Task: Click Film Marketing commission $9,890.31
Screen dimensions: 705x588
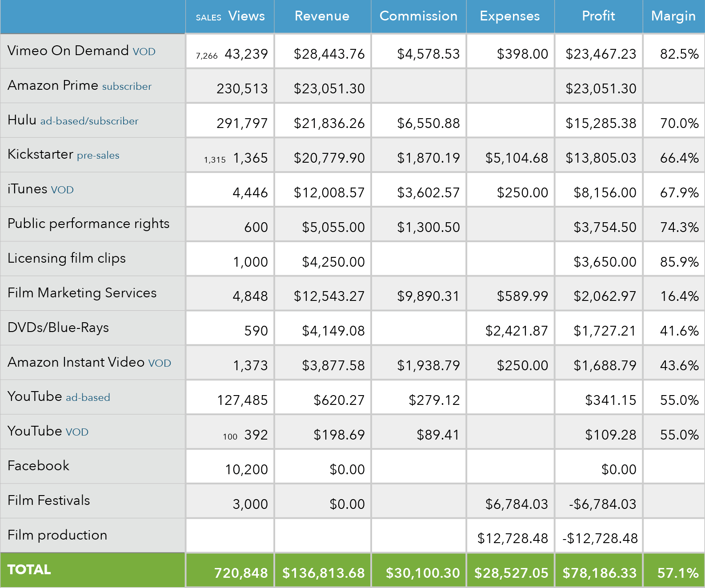Action: coord(419,293)
